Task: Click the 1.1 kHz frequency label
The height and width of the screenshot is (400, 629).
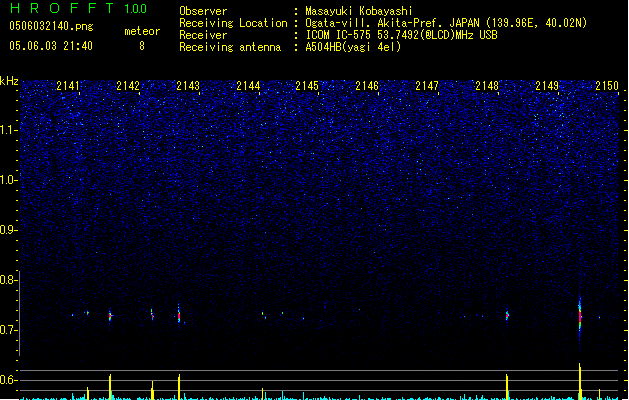Action: coord(8,130)
